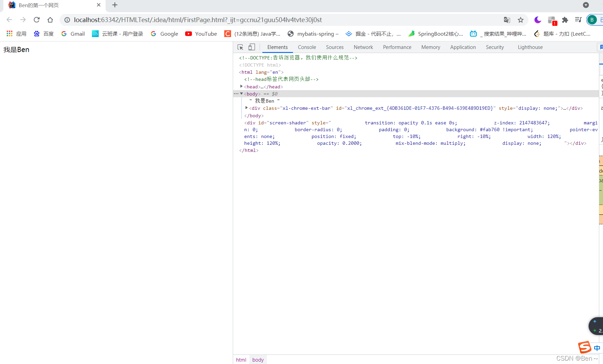Screen dimensions: 603x364
Task: Open the 题库 - 力扣 LeetCode bookmark
Action: point(562,34)
